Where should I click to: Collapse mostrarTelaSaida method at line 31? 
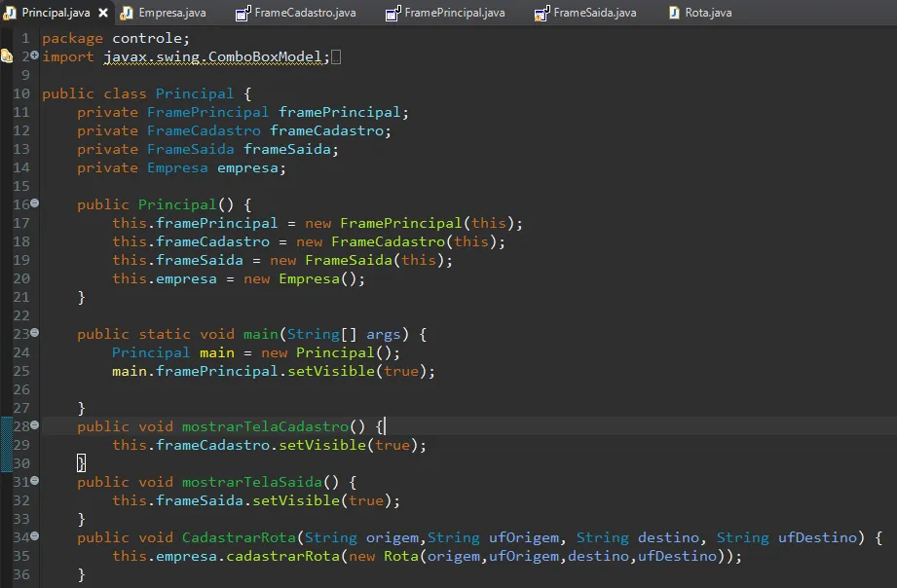(34, 481)
